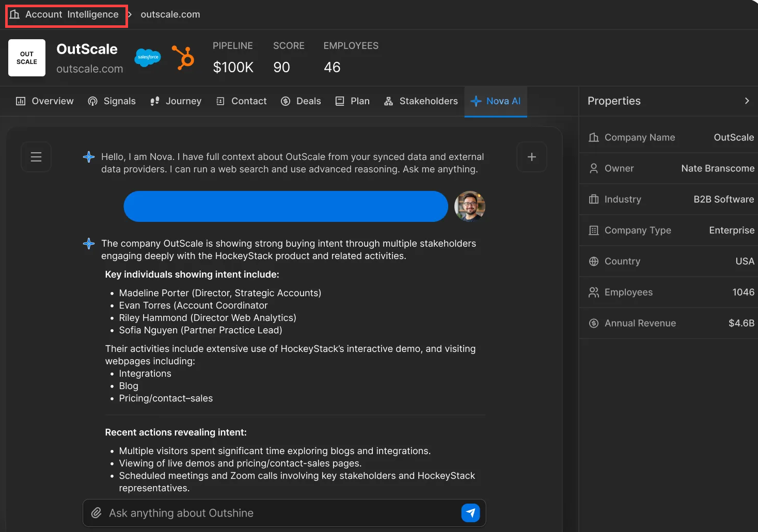Click the Company Type value Enterprise
The image size is (758, 532).
click(x=732, y=230)
